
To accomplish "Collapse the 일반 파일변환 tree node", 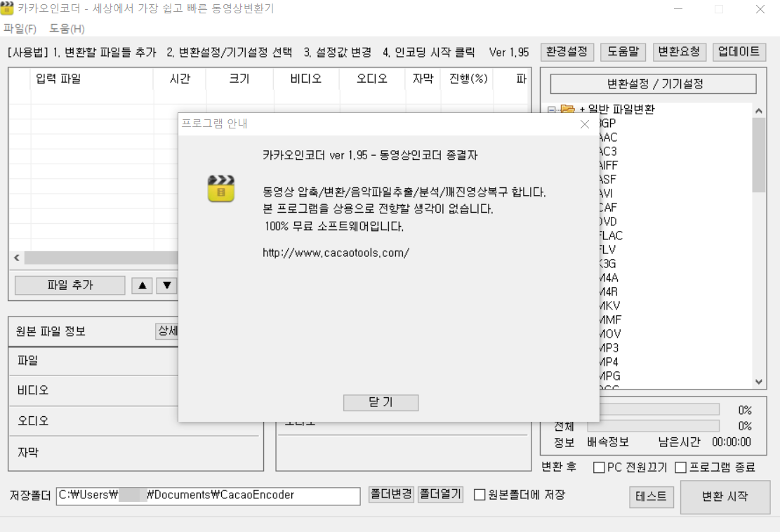I will [x=552, y=109].
